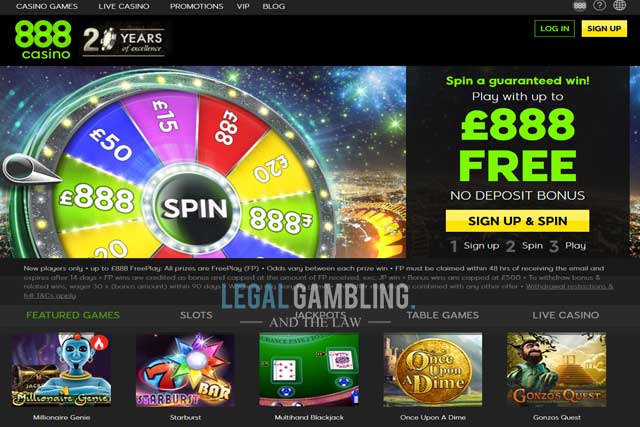Open the Live Casino menu item

click(x=124, y=7)
